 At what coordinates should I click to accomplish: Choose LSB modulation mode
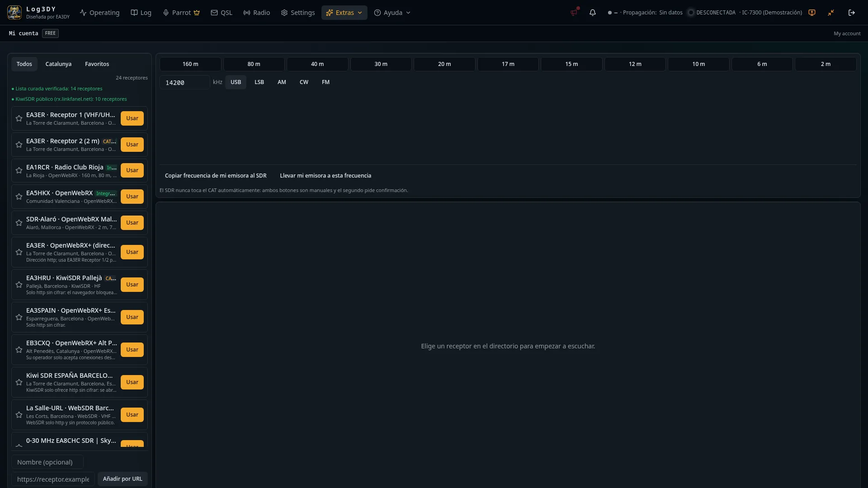click(259, 82)
